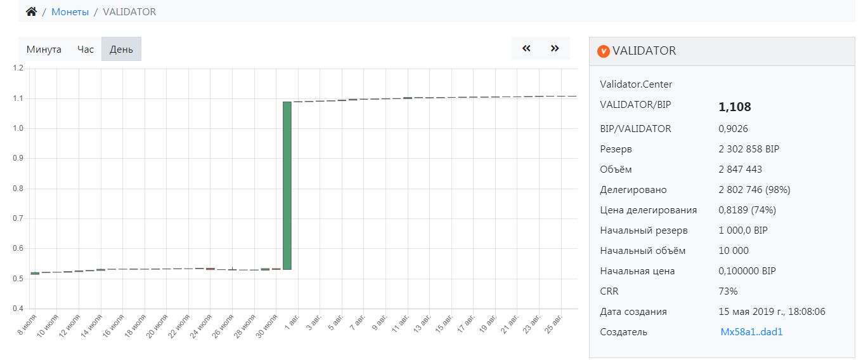Click the 1,108 VALIDATOR/BIP price value
Image resolution: width=868 pixels, height=360 pixels.
coord(734,107)
